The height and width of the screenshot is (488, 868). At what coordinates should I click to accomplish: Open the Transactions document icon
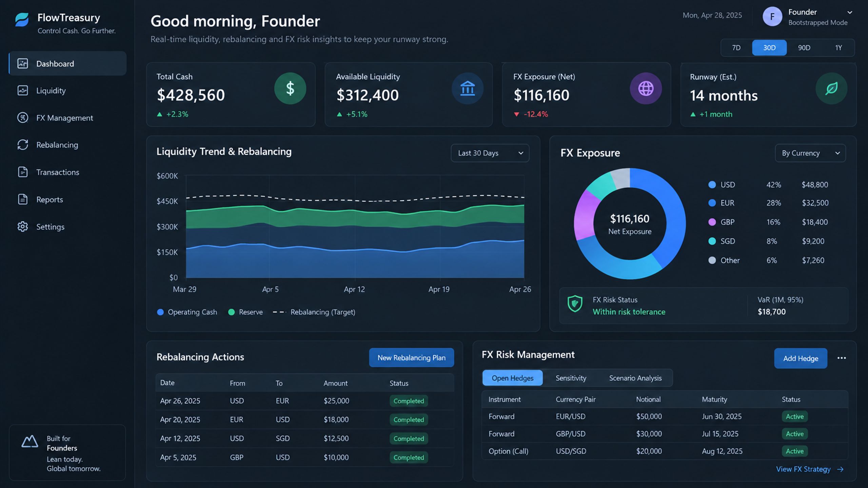(x=23, y=172)
